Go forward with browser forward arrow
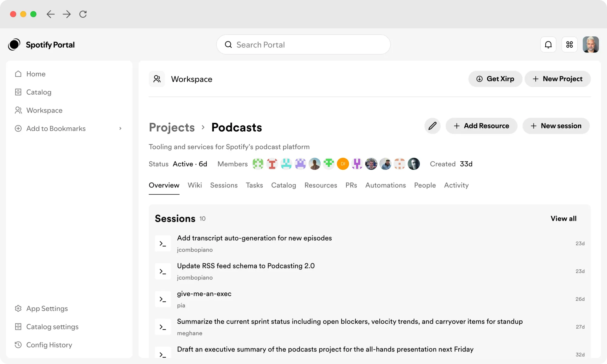This screenshot has height=364, width=607. pos(66,14)
